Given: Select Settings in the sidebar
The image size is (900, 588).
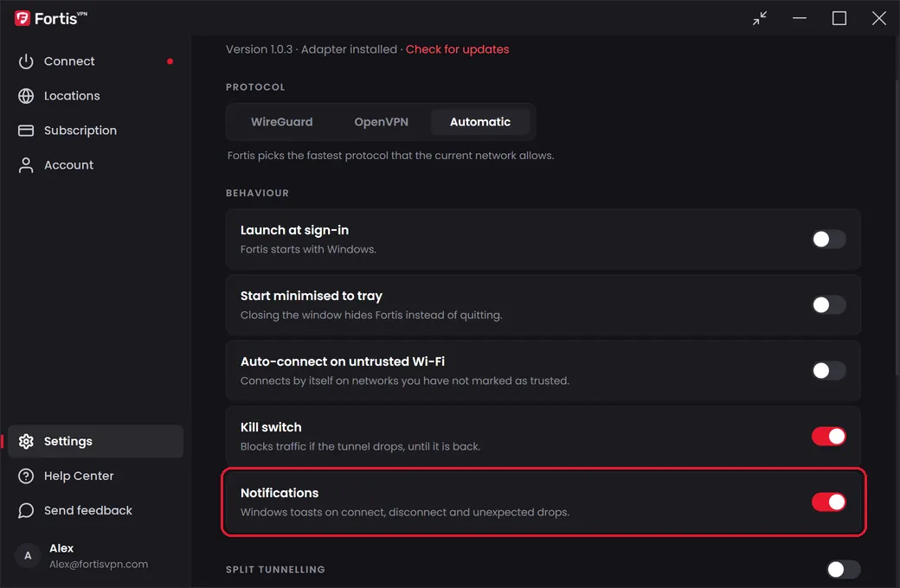Looking at the screenshot, I should [x=95, y=441].
